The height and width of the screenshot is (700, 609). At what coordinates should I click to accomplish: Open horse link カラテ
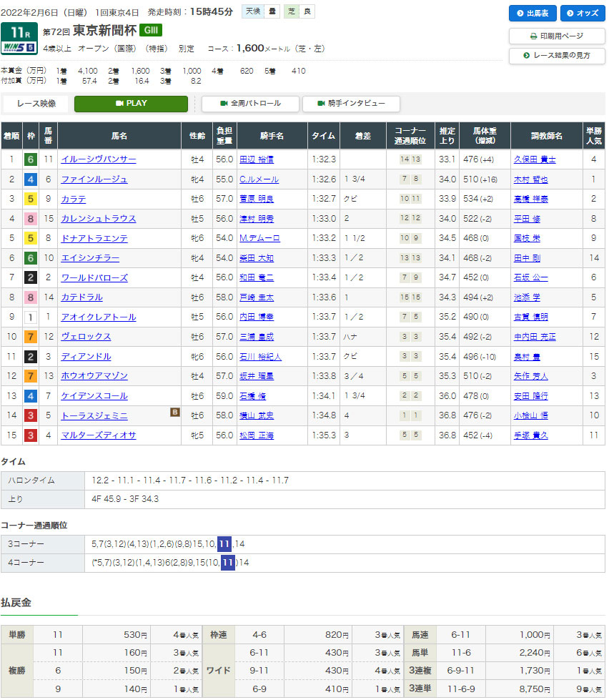pos(74,199)
